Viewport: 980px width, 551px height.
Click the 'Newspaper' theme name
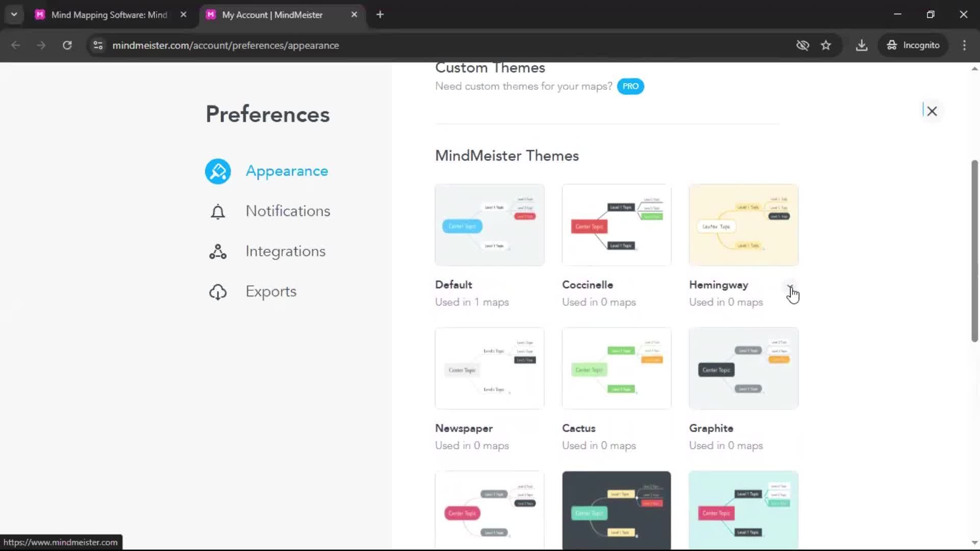463,429
